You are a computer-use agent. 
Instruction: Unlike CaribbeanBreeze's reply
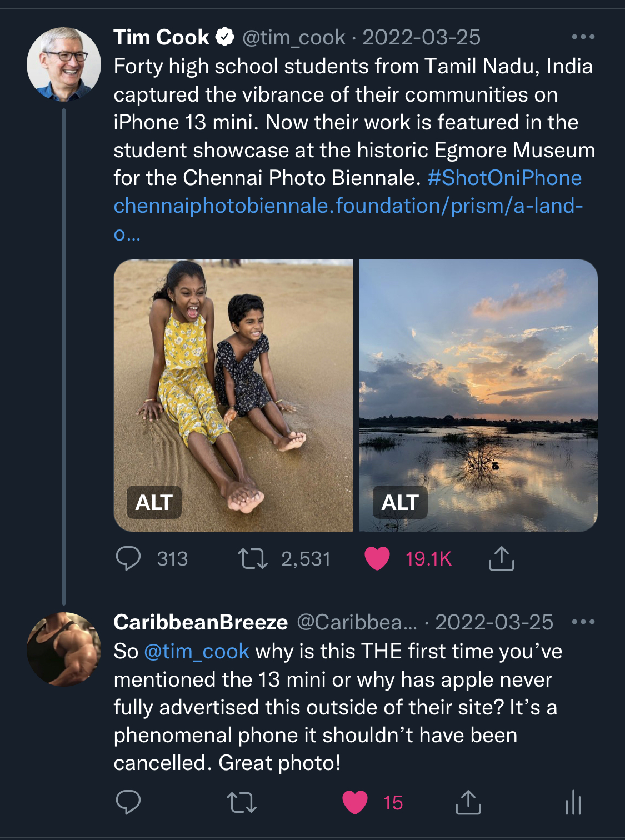click(355, 802)
